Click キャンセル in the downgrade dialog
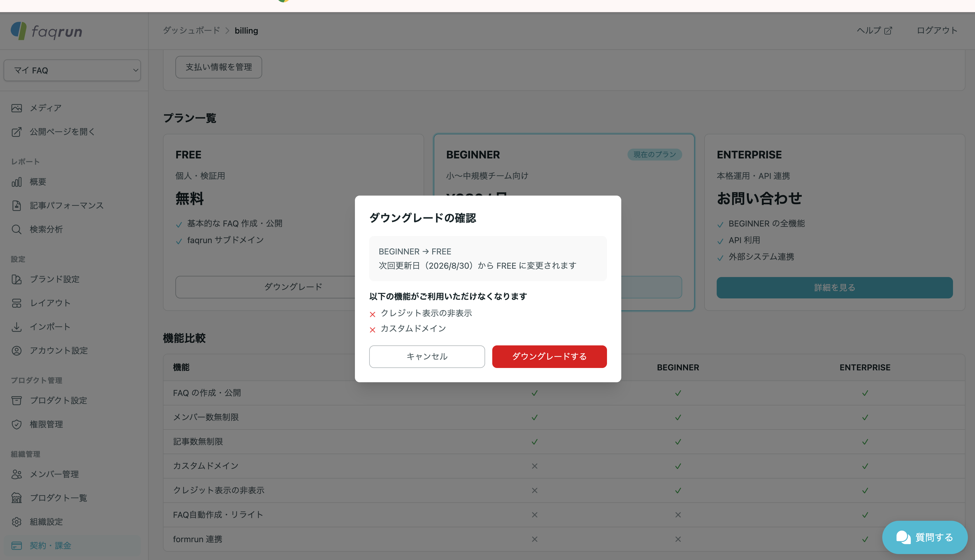Image resolution: width=975 pixels, height=560 pixels. tap(427, 356)
